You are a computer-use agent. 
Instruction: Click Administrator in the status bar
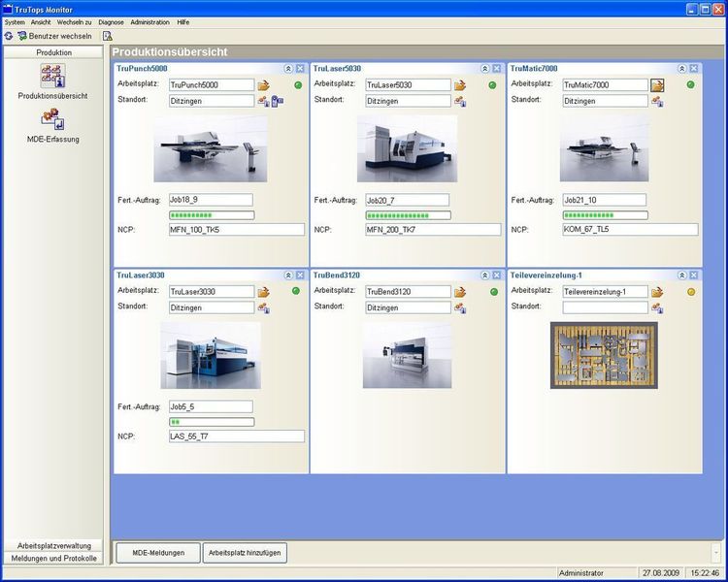pos(581,573)
